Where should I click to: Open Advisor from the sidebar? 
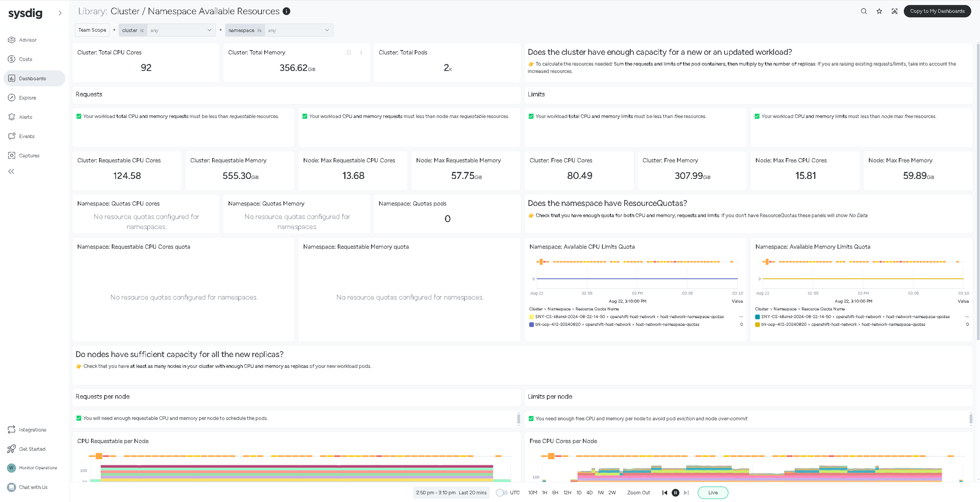28,40
